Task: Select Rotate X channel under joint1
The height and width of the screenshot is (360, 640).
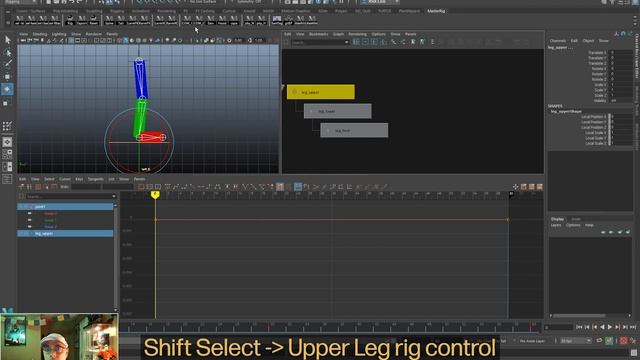Action: click(x=51, y=213)
